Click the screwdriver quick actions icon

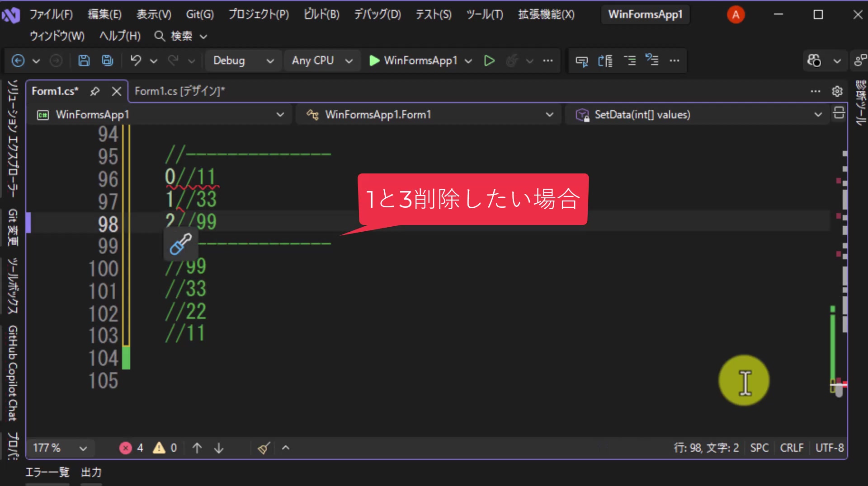tap(180, 244)
